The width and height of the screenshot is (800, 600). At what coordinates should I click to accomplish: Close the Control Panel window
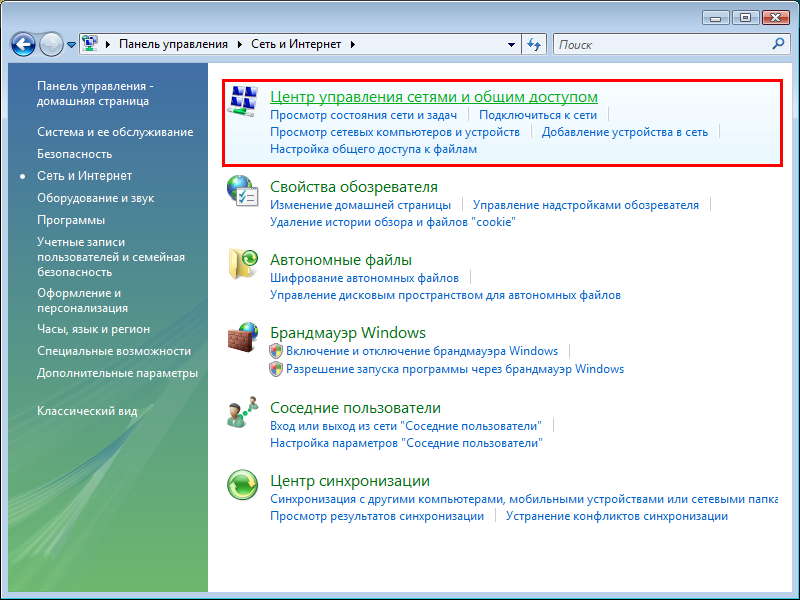tap(776, 18)
